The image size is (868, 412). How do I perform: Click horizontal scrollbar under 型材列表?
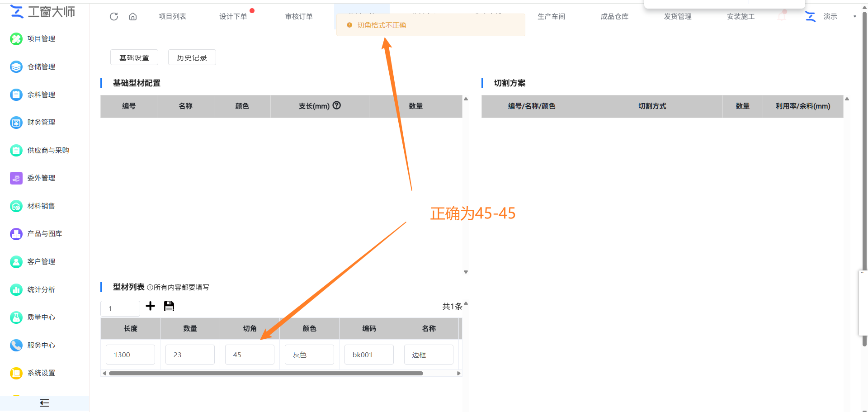click(266, 374)
